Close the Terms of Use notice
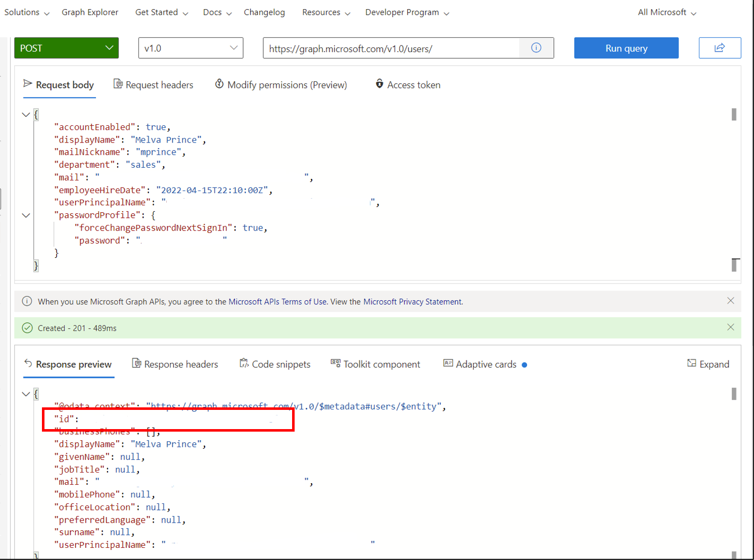This screenshot has width=754, height=560. pos(730,301)
